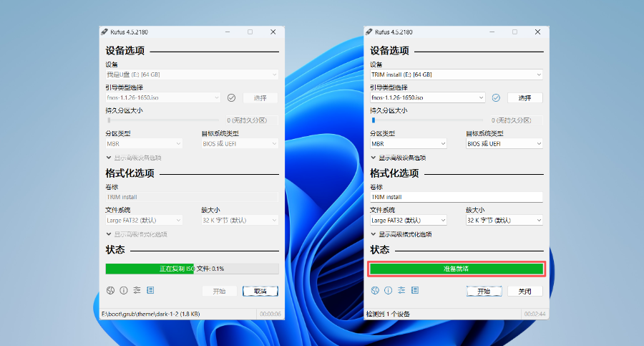Viewport: 644px width, 346px height.
Task: Click the blue ISO checksum checkmark icon
Action: coord(496,97)
